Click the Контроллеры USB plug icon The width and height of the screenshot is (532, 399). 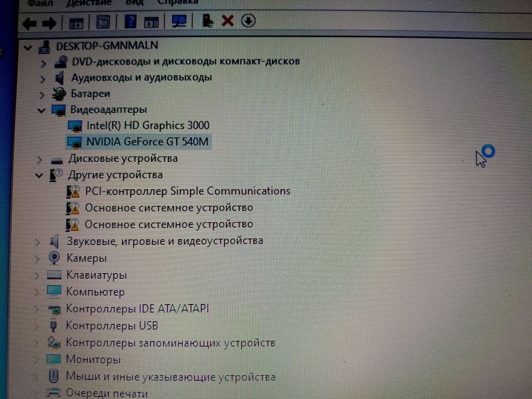pyautogui.click(x=53, y=325)
